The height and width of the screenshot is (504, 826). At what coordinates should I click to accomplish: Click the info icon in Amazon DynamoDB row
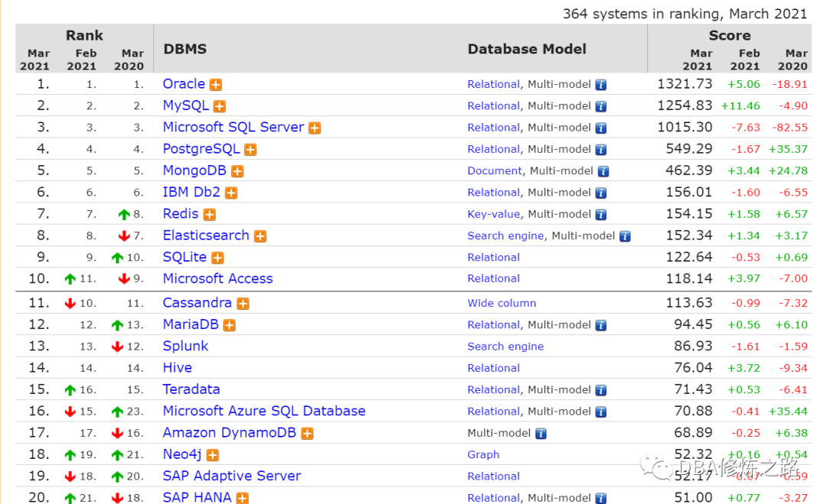point(541,434)
